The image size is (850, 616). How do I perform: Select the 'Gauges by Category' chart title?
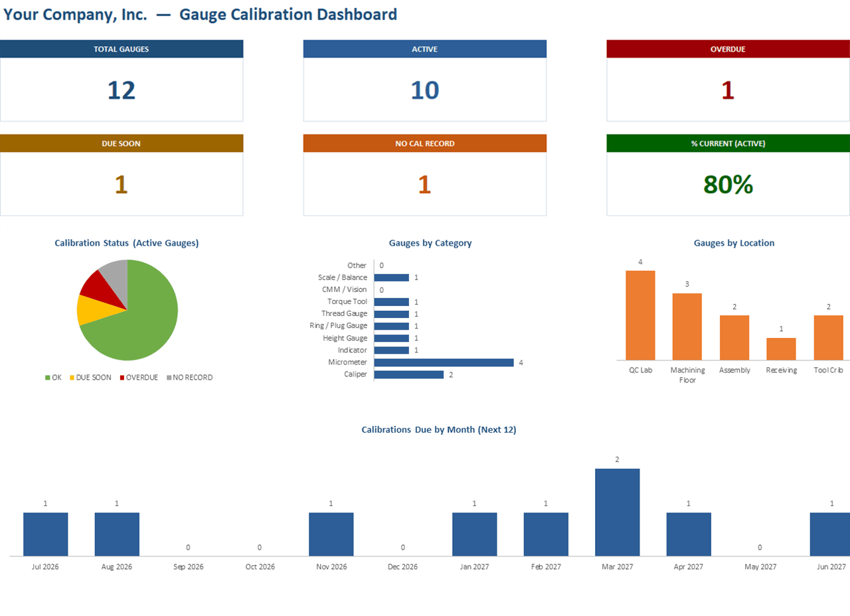click(430, 243)
